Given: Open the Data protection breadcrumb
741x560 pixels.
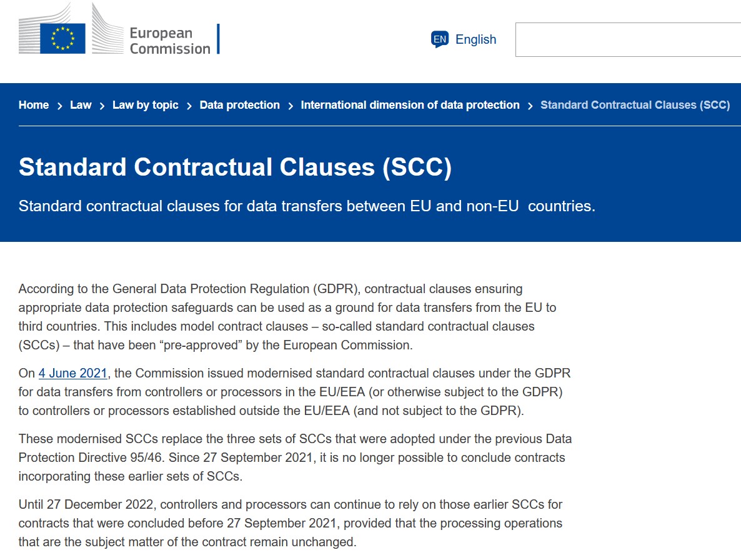Looking at the screenshot, I should pos(239,105).
